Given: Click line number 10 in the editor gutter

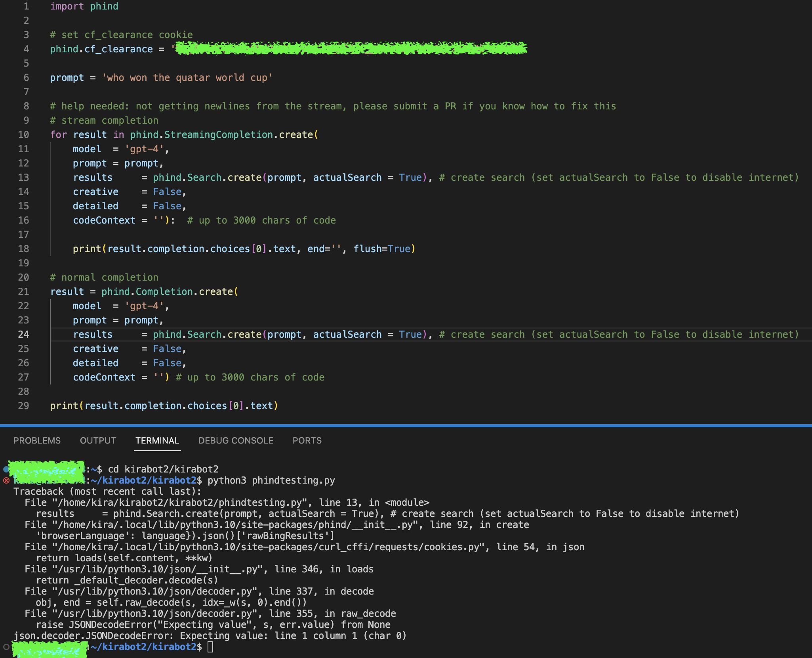Looking at the screenshot, I should coord(23,134).
